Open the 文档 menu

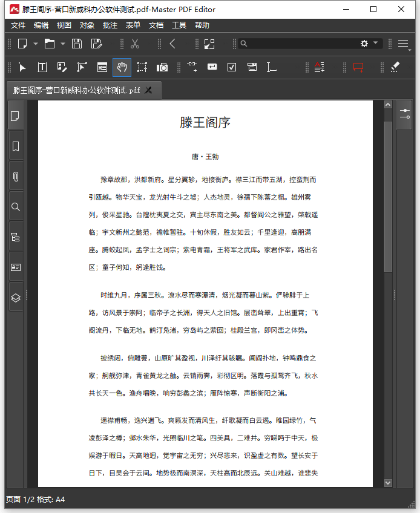(156, 25)
